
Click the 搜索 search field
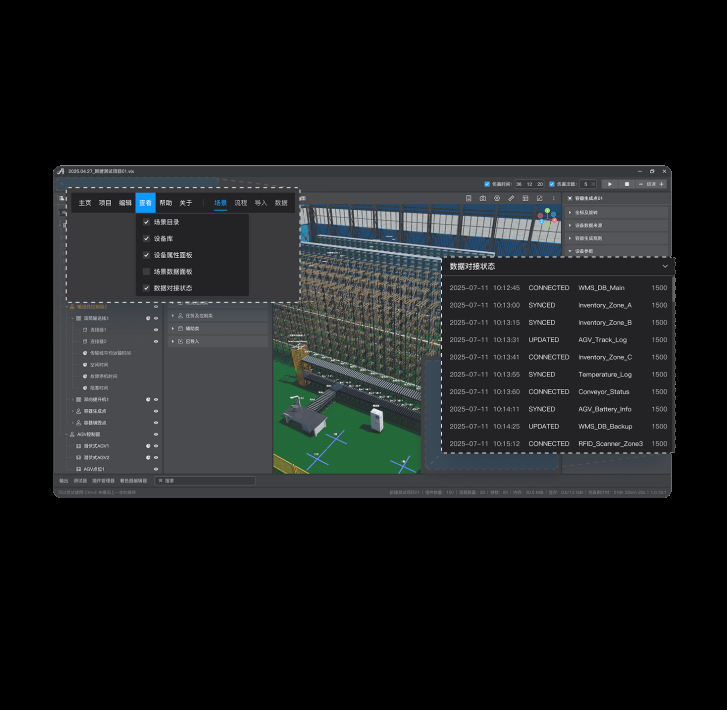(204, 481)
